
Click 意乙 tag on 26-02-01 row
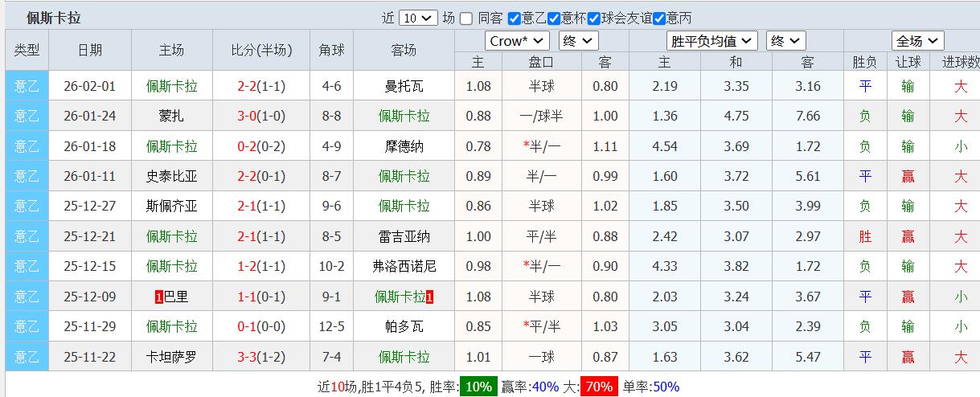point(27,86)
